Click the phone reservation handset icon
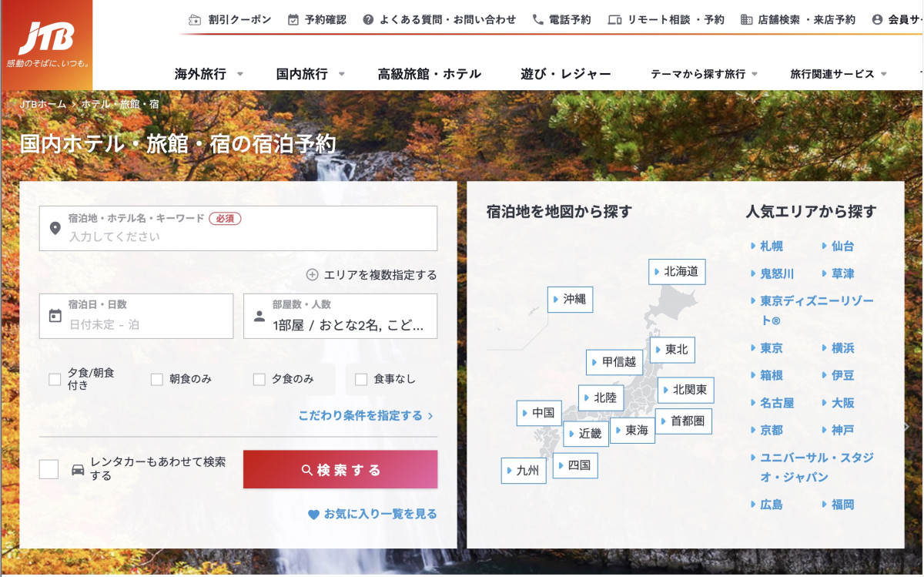The image size is (924, 577). (x=538, y=20)
